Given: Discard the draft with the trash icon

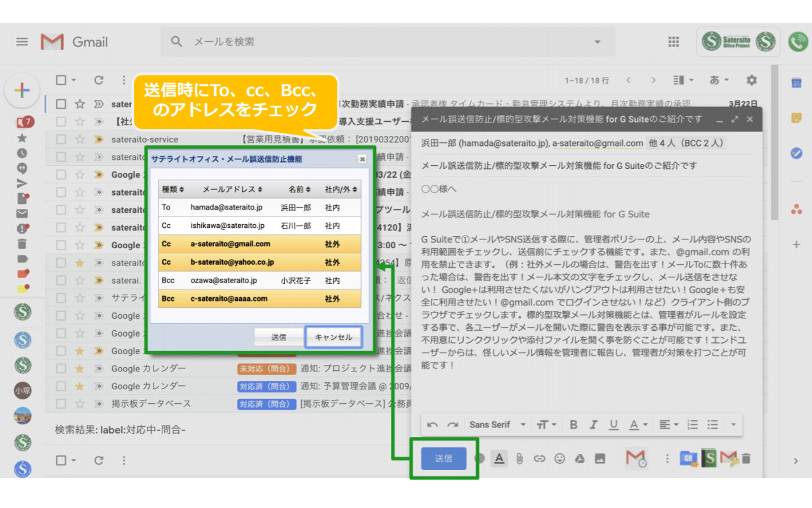Looking at the screenshot, I should pyautogui.click(x=747, y=459).
